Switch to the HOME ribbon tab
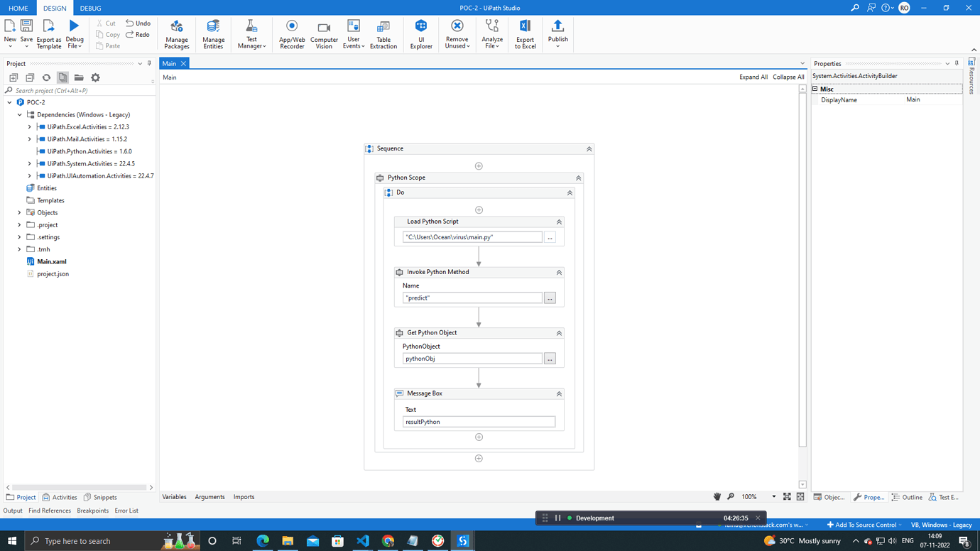 point(18,9)
